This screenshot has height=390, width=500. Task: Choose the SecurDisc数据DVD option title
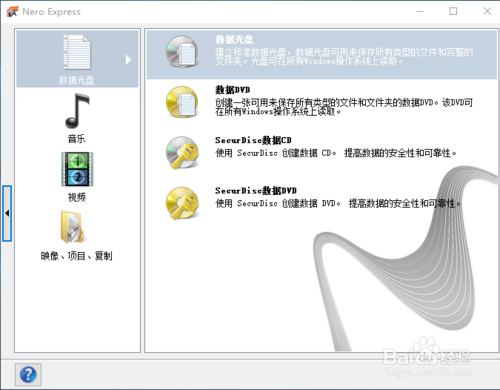256,190
